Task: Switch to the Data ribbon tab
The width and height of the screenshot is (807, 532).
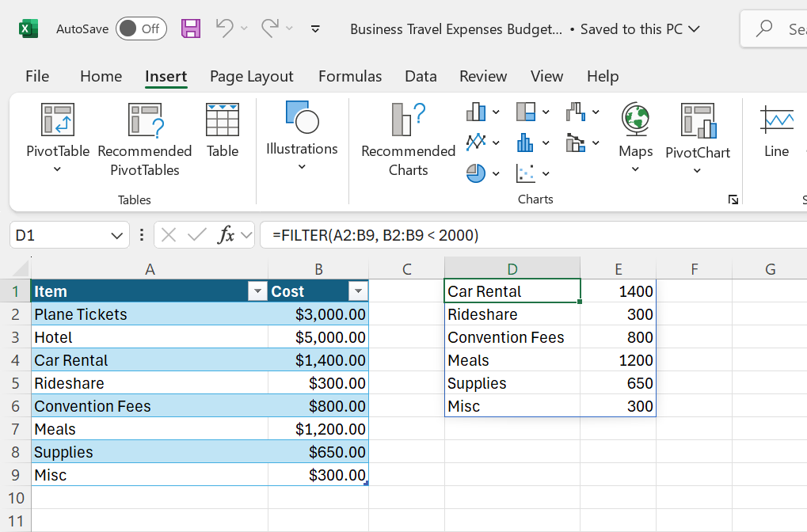Action: pos(421,76)
